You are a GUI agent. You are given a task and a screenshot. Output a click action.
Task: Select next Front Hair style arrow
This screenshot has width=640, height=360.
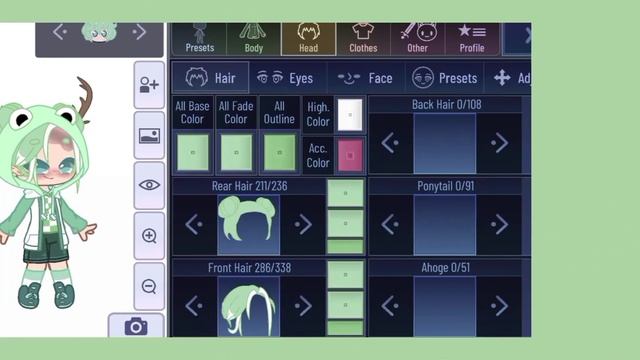click(x=303, y=306)
